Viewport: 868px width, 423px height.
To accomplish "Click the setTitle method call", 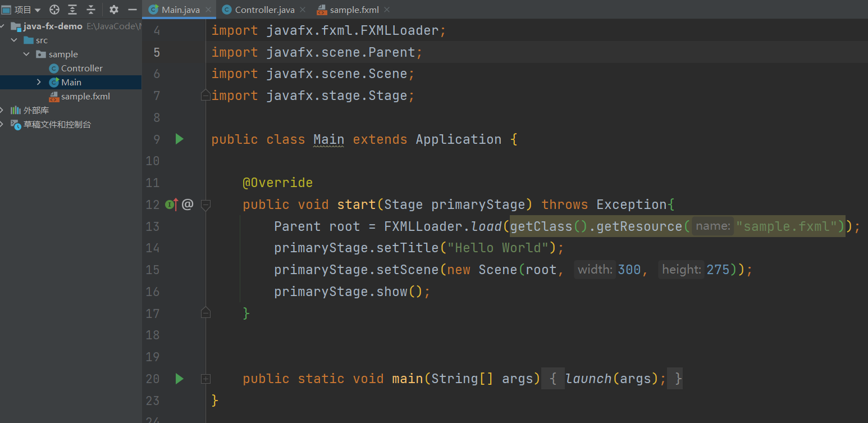I will tap(407, 248).
